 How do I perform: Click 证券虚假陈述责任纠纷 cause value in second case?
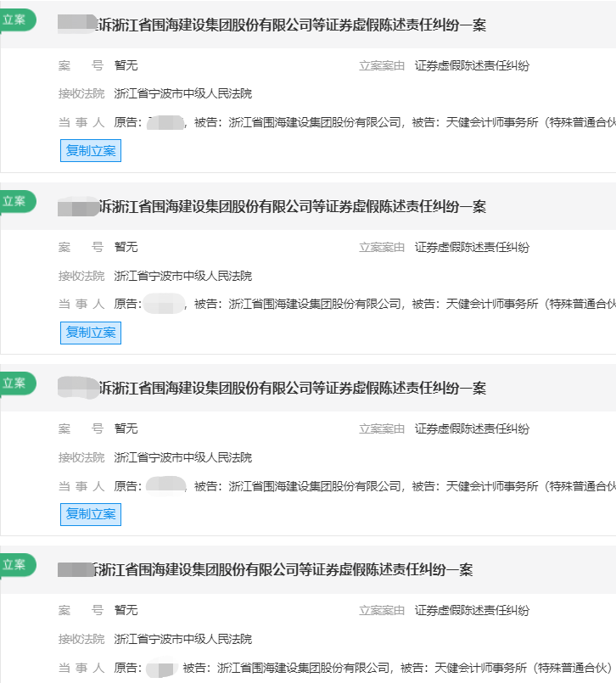tap(472, 248)
